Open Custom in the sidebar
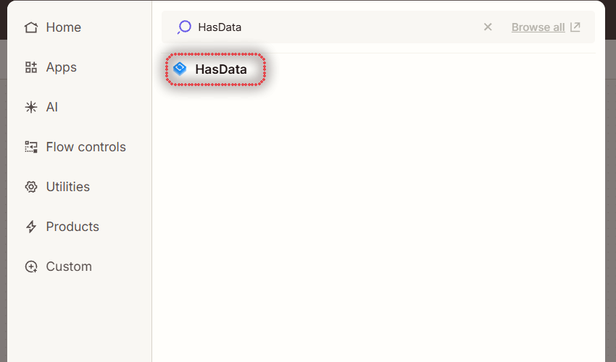Screen dimensions: 616x362 (58, 266)
